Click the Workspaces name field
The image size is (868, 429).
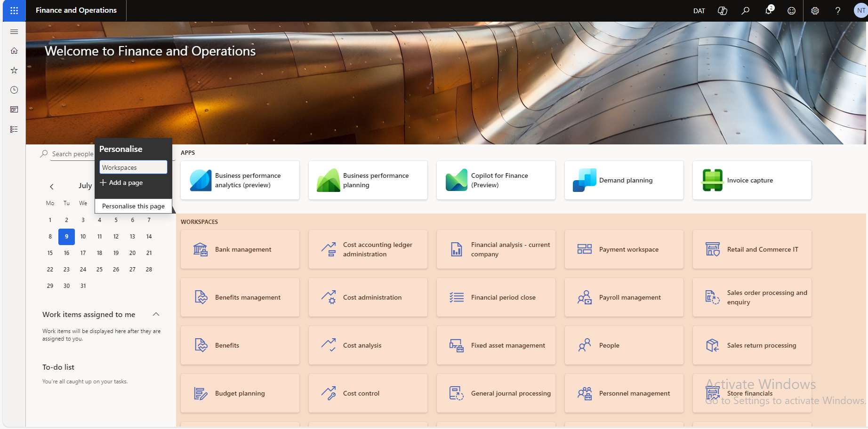(133, 167)
